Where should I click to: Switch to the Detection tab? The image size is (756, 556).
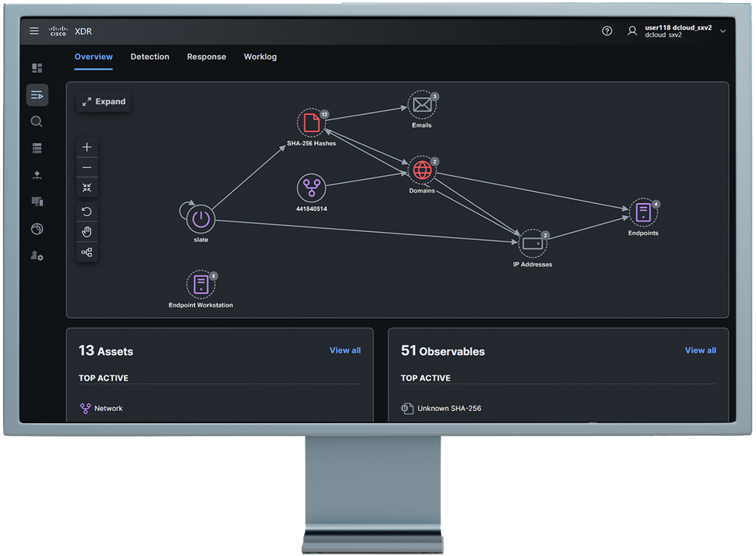pyautogui.click(x=150, y=57)
